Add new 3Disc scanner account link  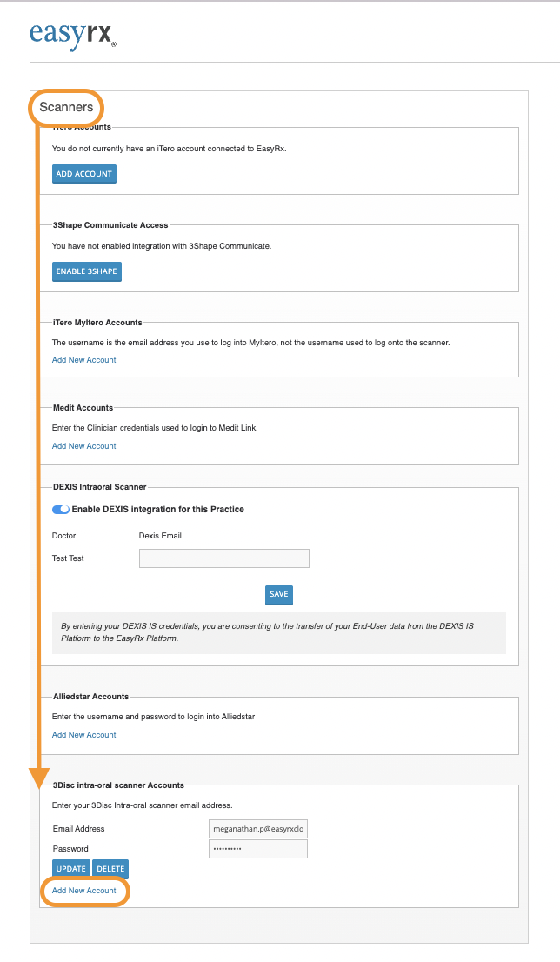pos(84,891)
